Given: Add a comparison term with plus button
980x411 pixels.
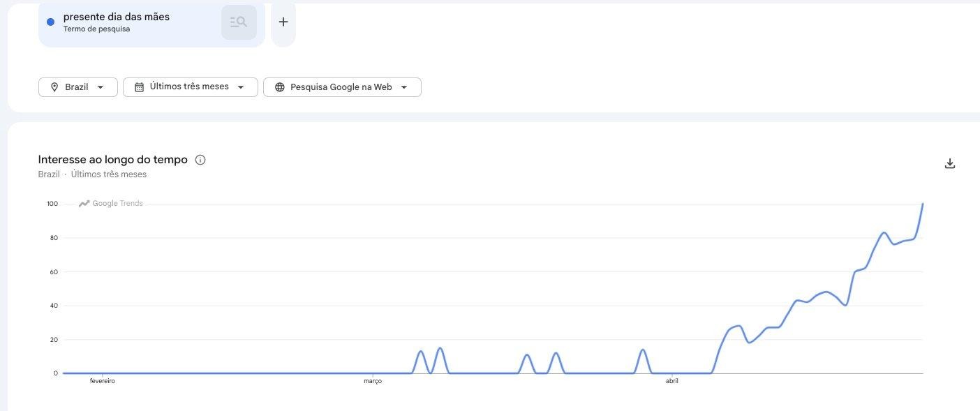Looking at the screenshot, I should coord(283,22).
